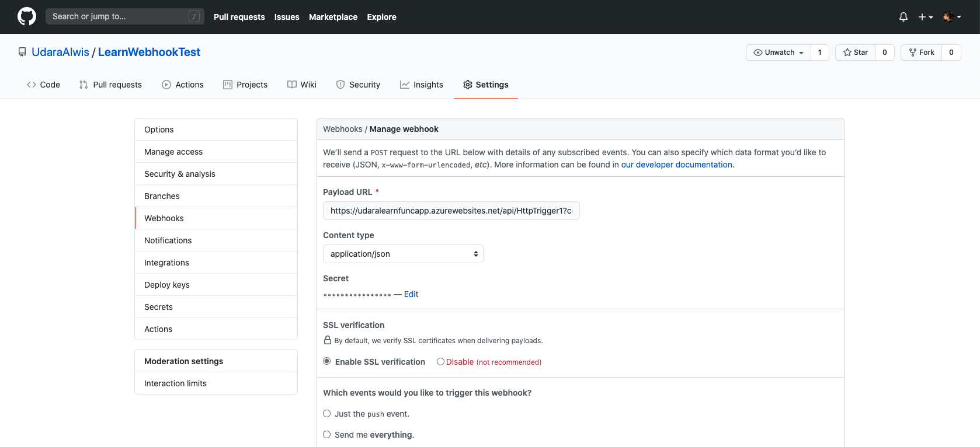
Task: Open the Code tab
Action: [43, 85]
